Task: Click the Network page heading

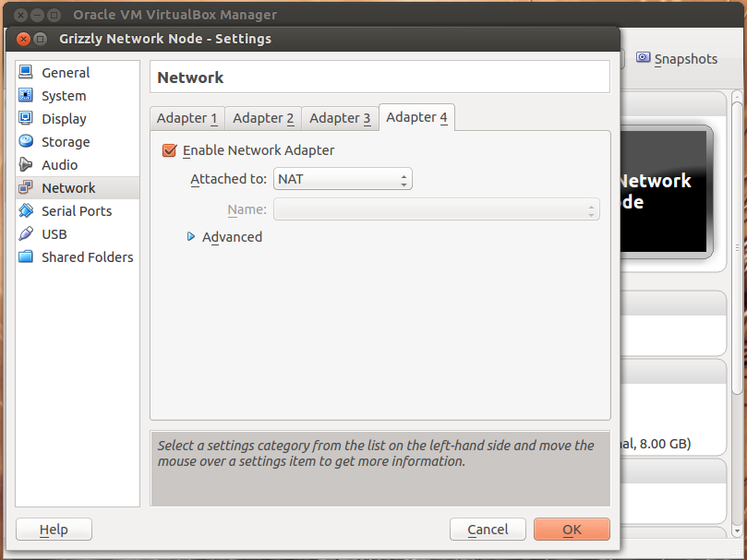Action: pyautogui.click(x=190, y=77)
